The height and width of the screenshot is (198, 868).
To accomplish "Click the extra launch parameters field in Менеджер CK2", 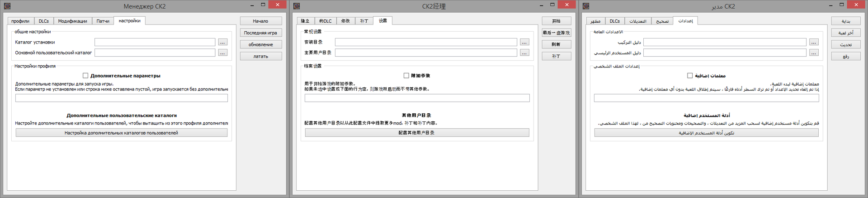I will (x=122, y=98).
